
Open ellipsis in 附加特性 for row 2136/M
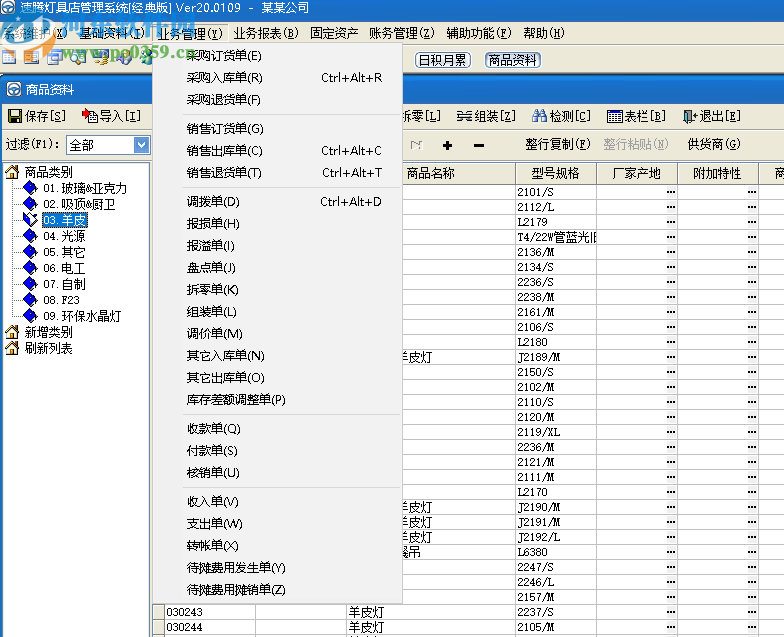click(752, 252)
